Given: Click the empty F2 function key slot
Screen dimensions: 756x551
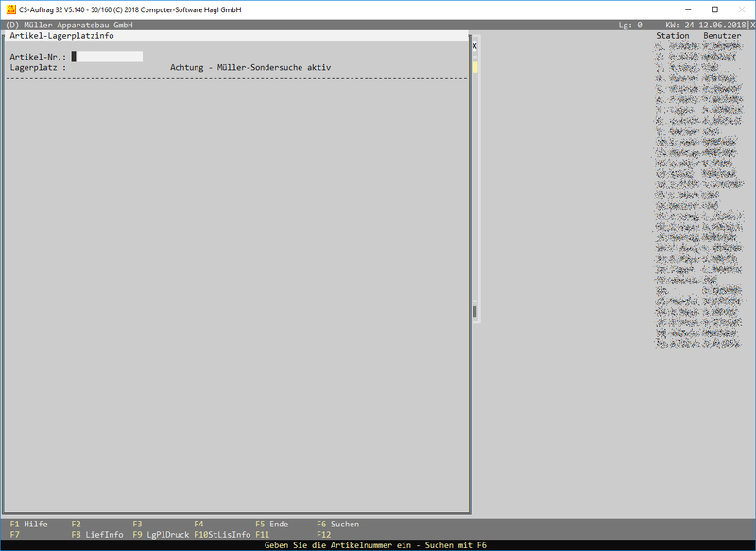Looking at the screenshot, I should (77, 524).
